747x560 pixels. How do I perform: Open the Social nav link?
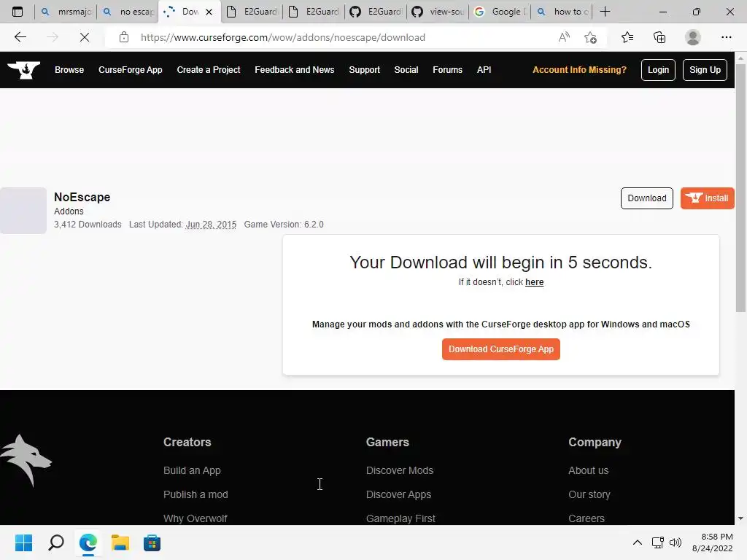[x=406, y=70]
